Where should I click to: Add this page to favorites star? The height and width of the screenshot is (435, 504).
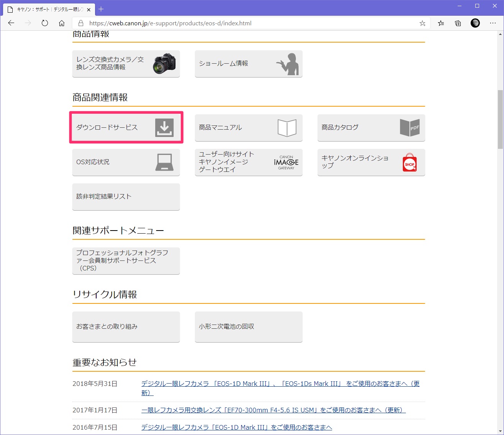[x=422, y=23]
